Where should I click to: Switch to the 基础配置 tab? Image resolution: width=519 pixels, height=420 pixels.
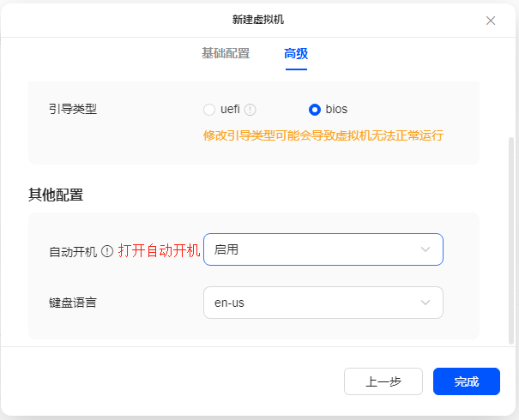coord(226,53)
